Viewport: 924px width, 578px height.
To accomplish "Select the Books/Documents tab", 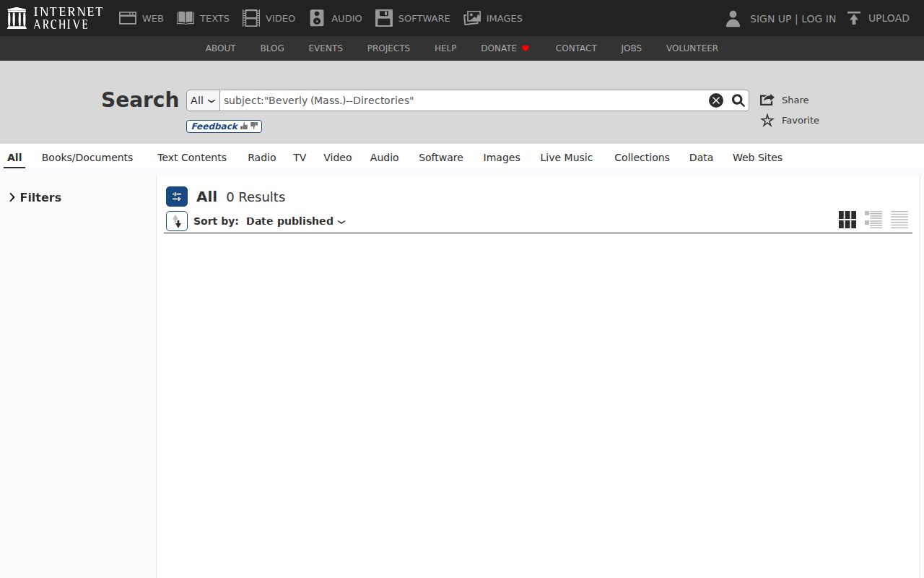I will click(87, 158).
